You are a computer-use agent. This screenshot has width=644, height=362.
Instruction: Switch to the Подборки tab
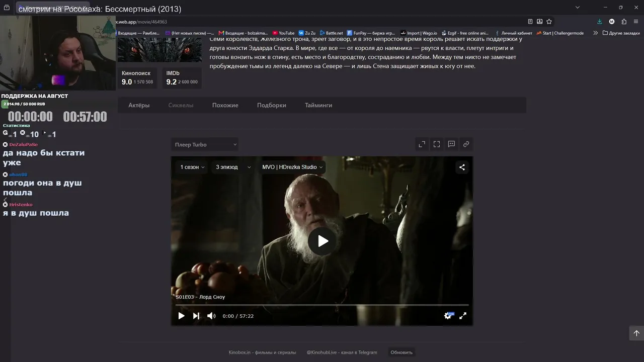272,105
